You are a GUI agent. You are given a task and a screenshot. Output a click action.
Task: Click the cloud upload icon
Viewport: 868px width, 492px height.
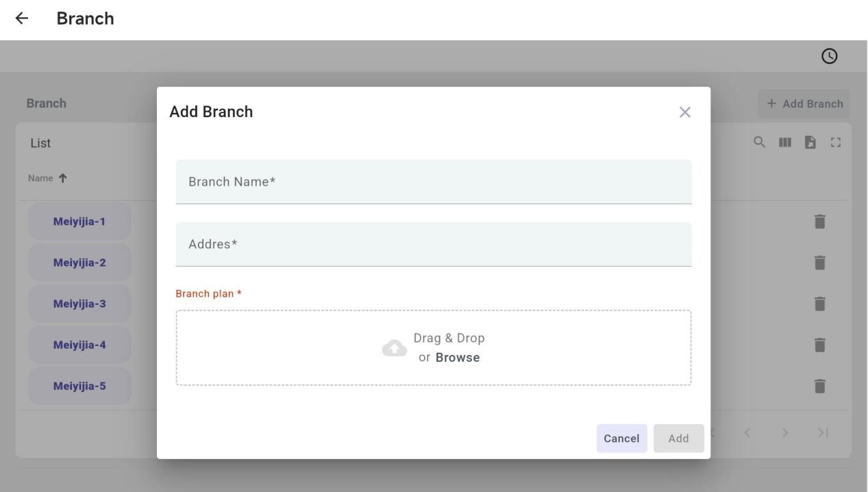click(x=394, y=348)
